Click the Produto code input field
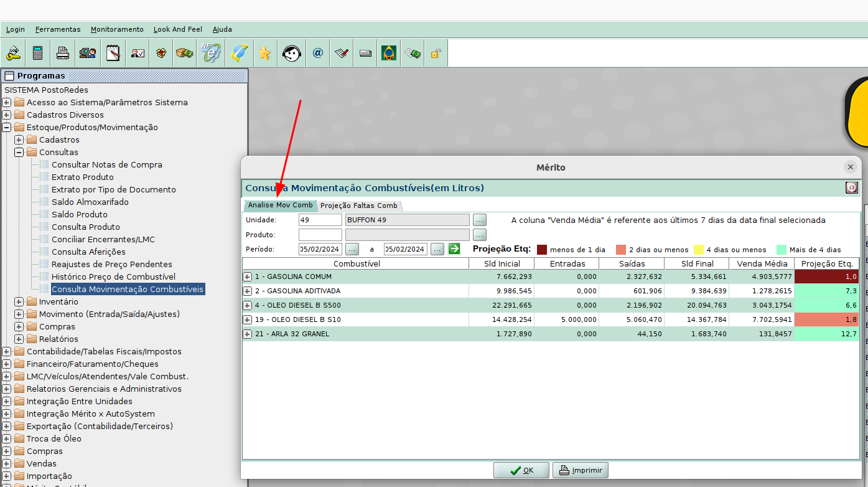This screenshot has height=487, width=868. pyautogui.click(x=320, y=235)
